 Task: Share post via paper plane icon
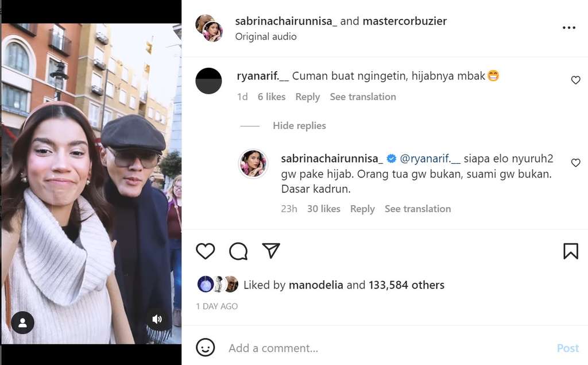pyautogui.click(x=270, y=251)
